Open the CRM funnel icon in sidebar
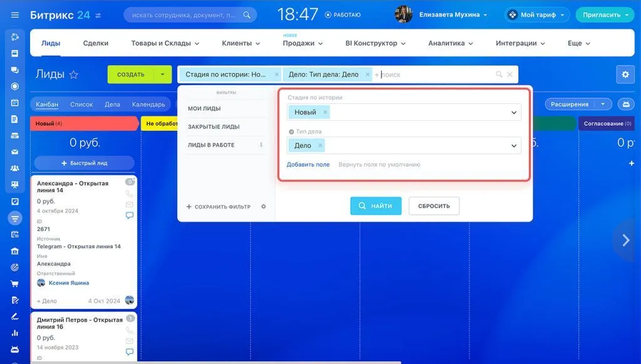The width and height of the screenshot is (641, 364). [15, 218]
